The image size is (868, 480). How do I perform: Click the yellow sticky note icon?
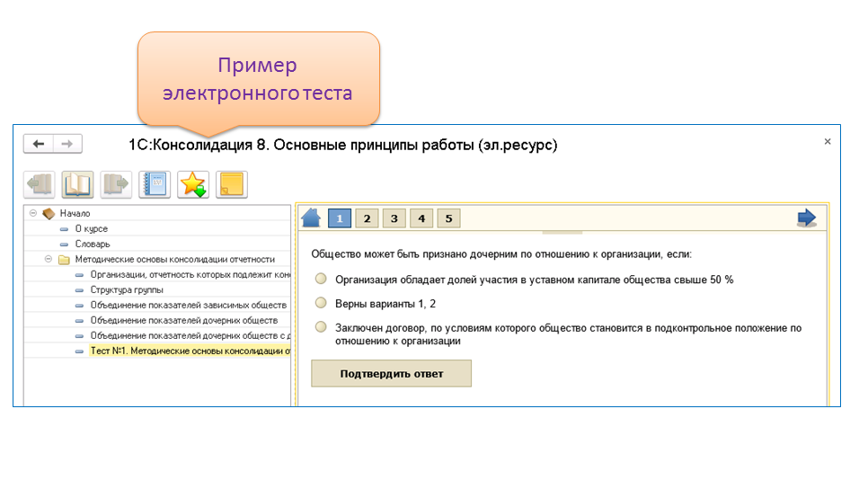tap(232, 184)
